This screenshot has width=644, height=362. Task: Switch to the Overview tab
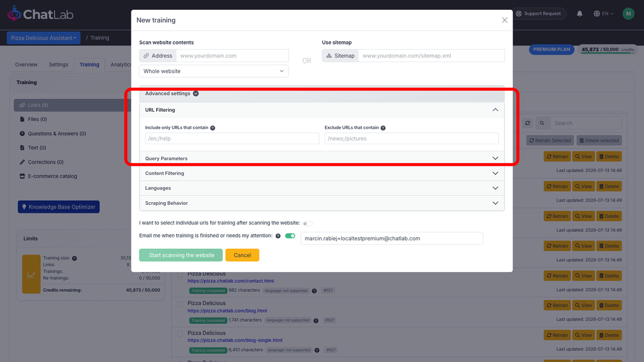tap(26, 64)
